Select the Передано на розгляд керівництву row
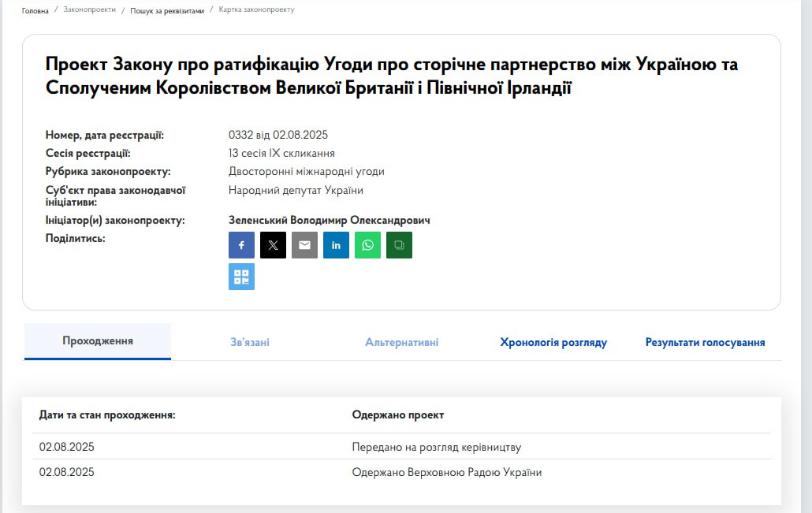 click(x=436, y=448)
